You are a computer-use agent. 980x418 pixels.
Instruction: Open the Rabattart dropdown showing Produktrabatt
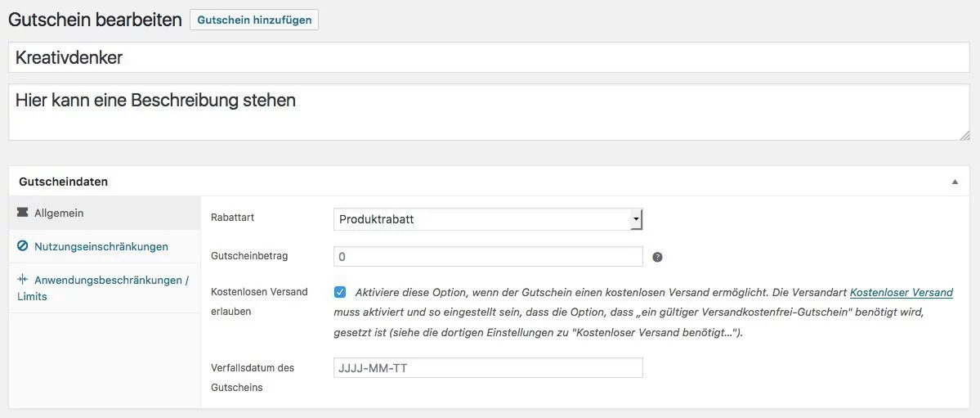click(482, 219)
